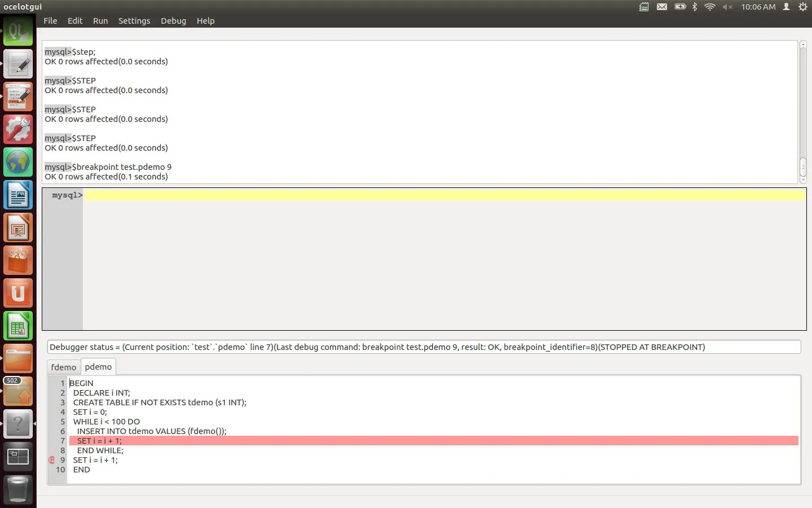Screen dimensions: 812x508
Task: Launch the Ubuntu One orange U icon
Action: [x=18, y=294]
